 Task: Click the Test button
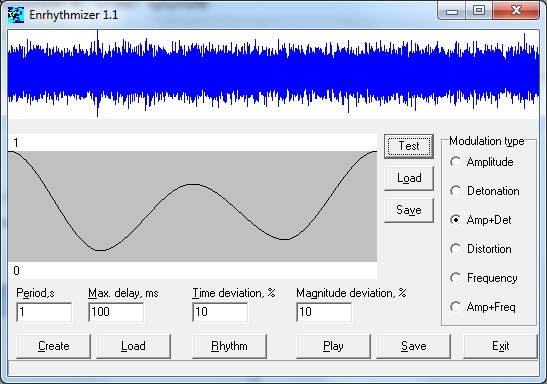(409, 146)
